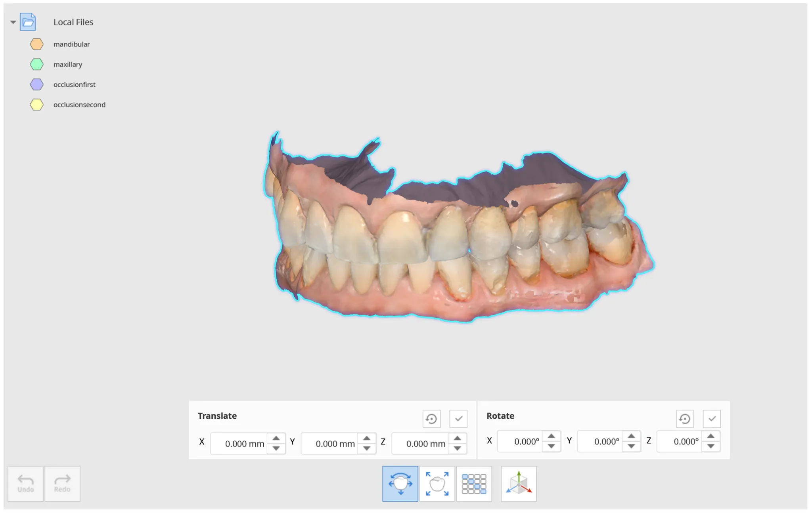
Task: Click the Local Files folder icon
Action: point(28,22)
